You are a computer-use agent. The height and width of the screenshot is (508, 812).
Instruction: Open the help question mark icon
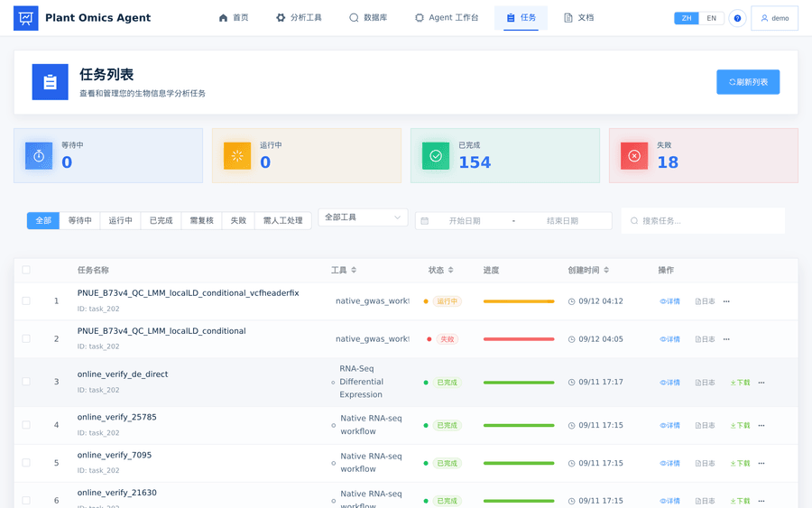point(737,18)
